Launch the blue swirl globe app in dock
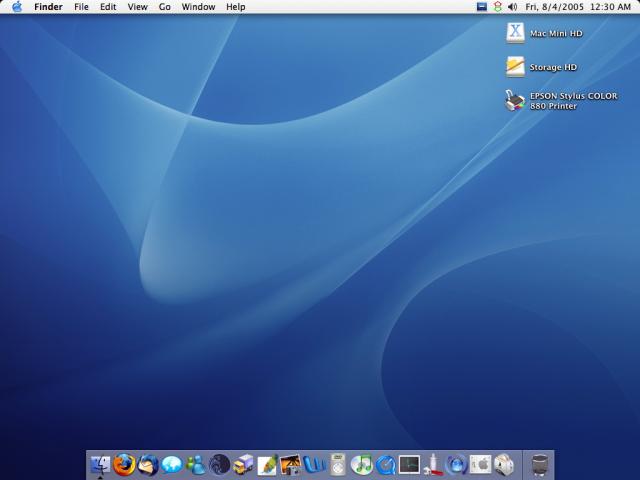This screenshot has width=640, height=480. coord(457,464)
